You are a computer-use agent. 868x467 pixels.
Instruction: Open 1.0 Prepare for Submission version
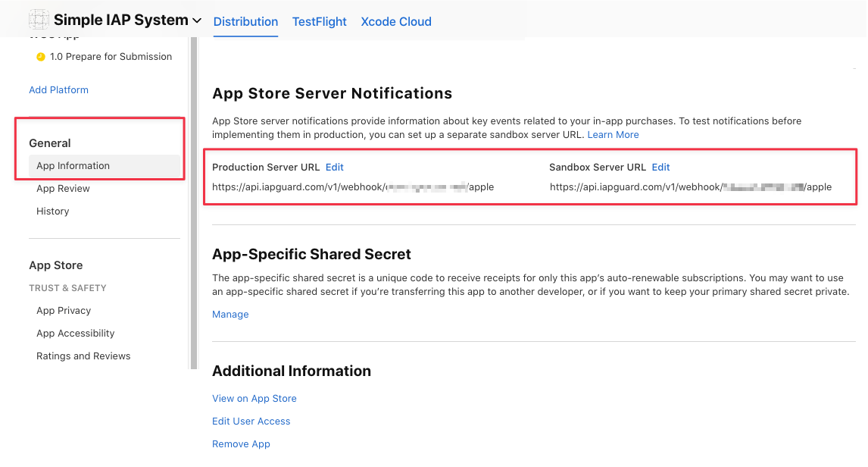click(x=111, y=57)
